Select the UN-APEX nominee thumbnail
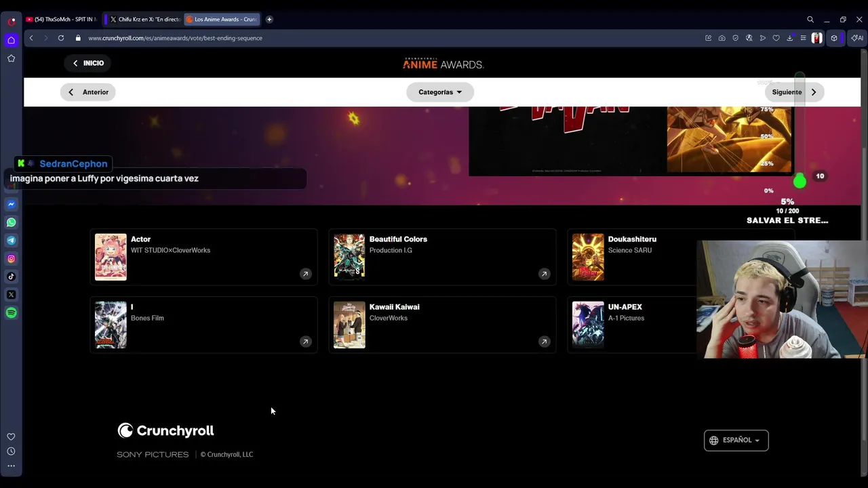Screen dimensions: 868x488 tap(588, 325)
